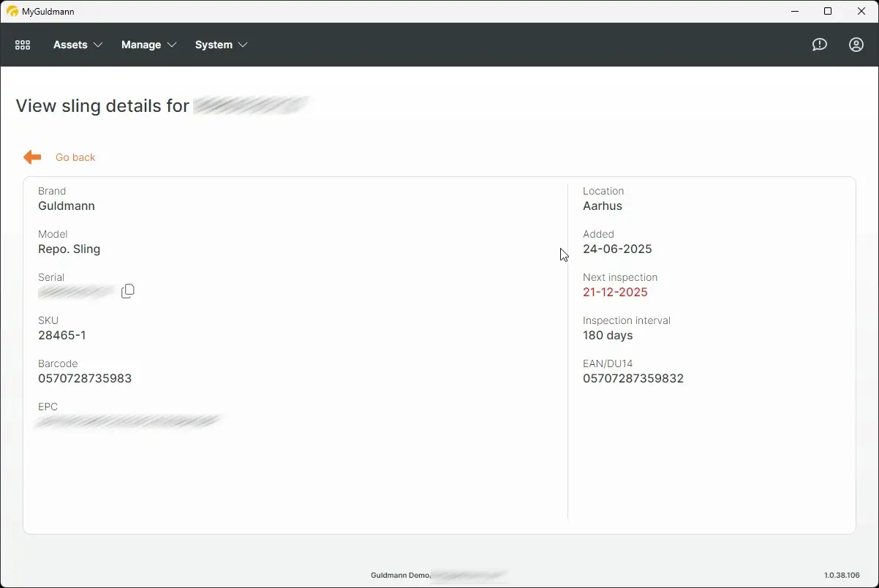Image resolution: width=879 pixels, height=588 pixels.
Task: Maximize the MyGuldmann window
Action: click(828, 11)
